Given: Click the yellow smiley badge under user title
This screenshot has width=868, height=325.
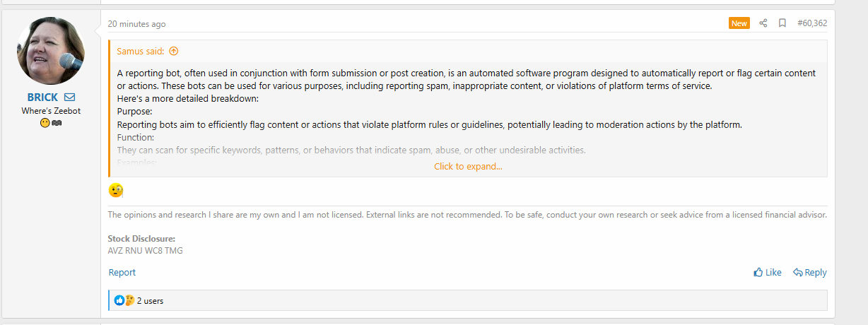Looking at the screenshot, I should [45, 123].
